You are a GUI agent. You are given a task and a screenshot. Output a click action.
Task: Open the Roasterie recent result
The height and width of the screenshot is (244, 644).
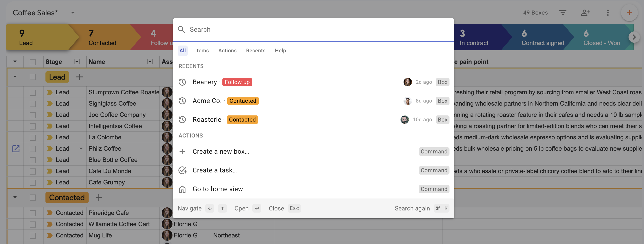pos(314,120)
